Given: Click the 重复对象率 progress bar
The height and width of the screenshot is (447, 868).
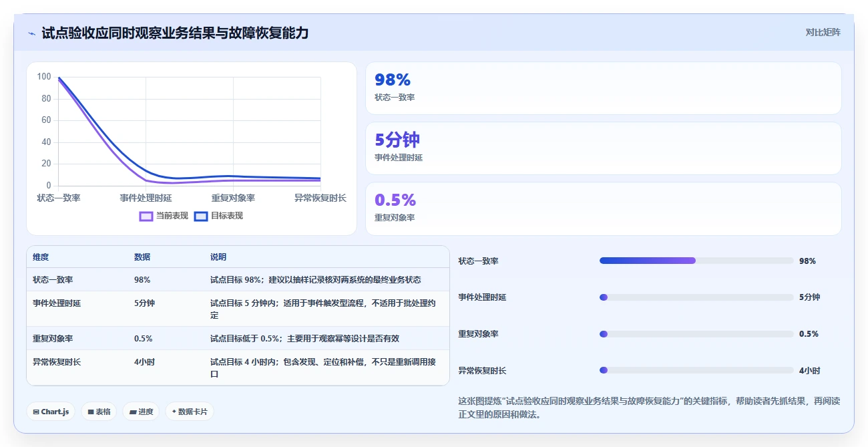Looking at the screenshot, I should pyautogui.click(x=696, y=333).
